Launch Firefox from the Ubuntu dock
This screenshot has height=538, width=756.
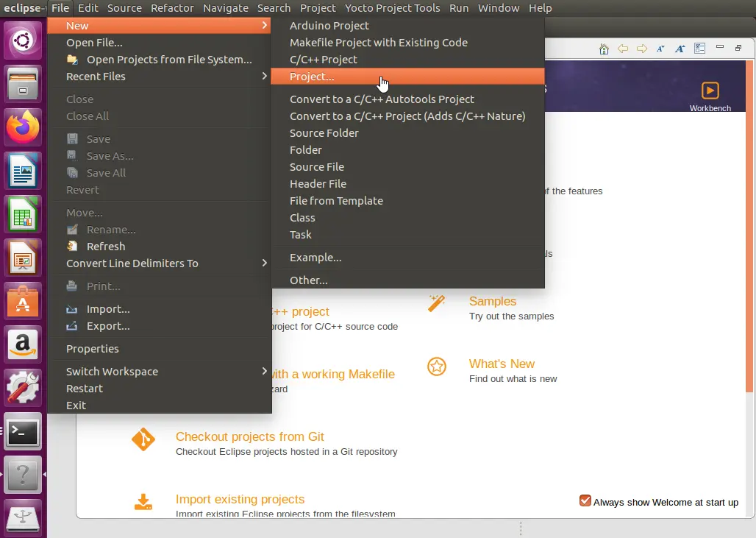pos(23,127)
